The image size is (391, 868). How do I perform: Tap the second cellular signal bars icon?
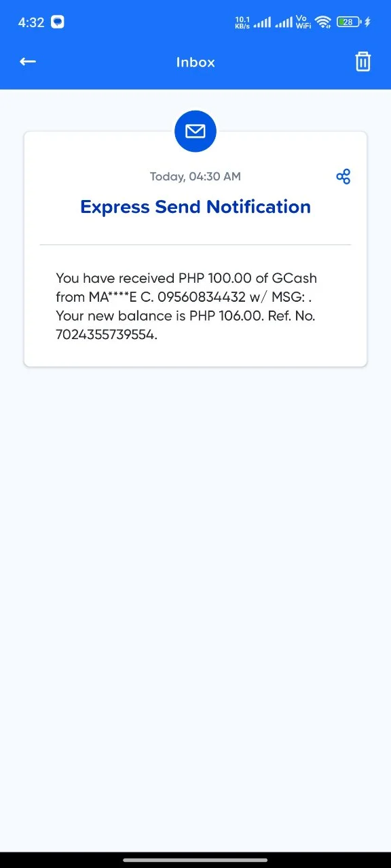[x=284, y=22]
